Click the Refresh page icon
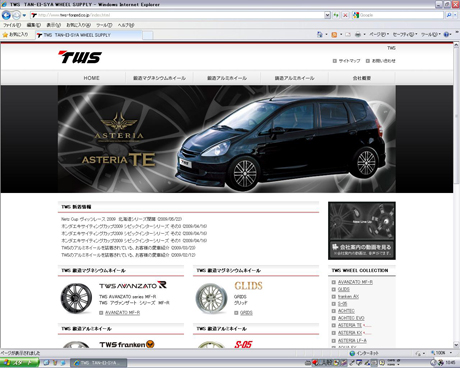Image resolution: width=460 pixels, height=368 pixels. pyautogui.click(x=336, y=15)
